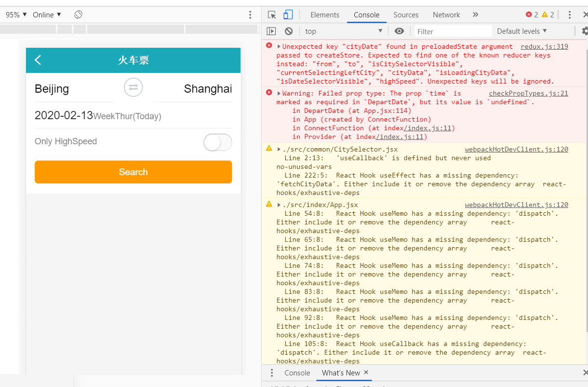588x387 pixels.
Task: Close the bottom drawer panel
Action: click(x=585, y=373)
